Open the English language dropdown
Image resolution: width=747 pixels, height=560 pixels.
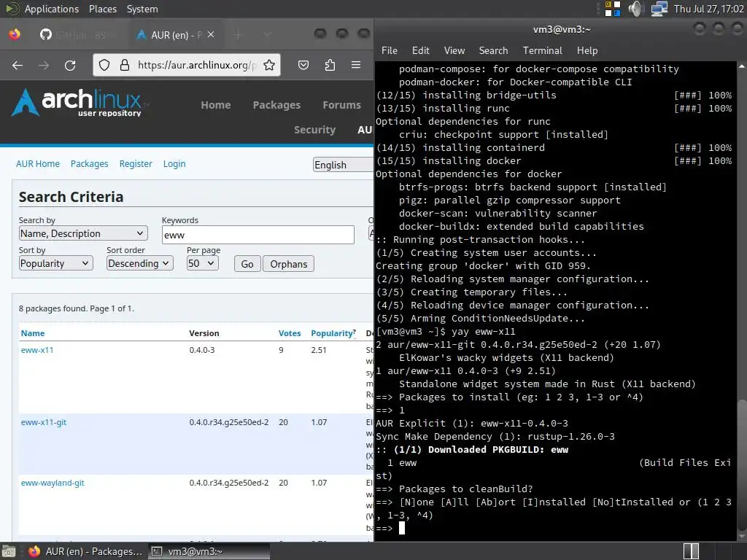click(x=343, y=165)
